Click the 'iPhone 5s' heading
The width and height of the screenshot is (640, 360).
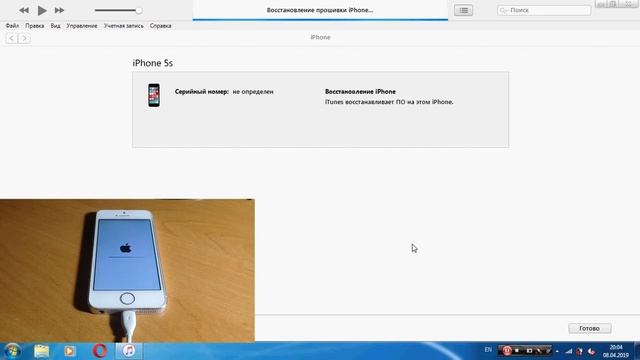coord(153,63)
